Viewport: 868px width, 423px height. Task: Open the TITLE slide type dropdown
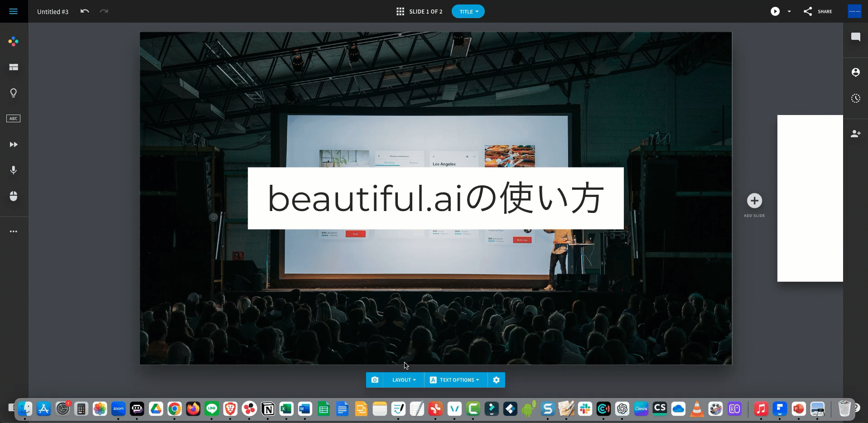point(468,11)
